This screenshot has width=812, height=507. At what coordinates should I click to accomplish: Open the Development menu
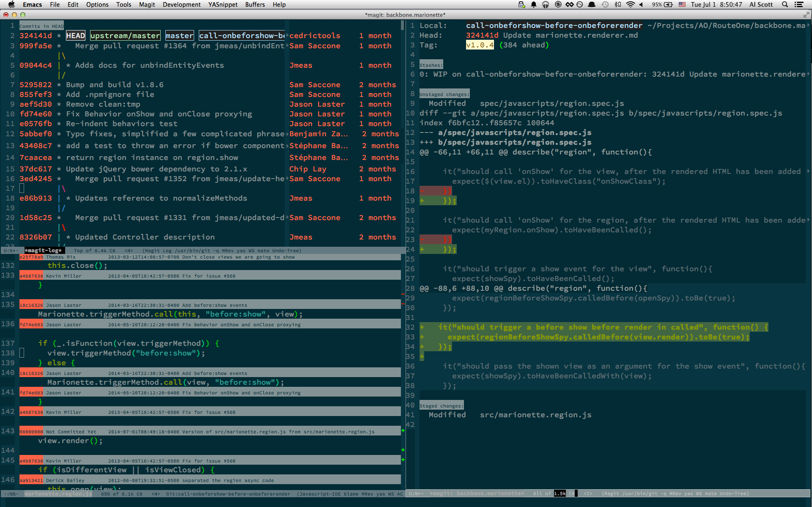182,5
